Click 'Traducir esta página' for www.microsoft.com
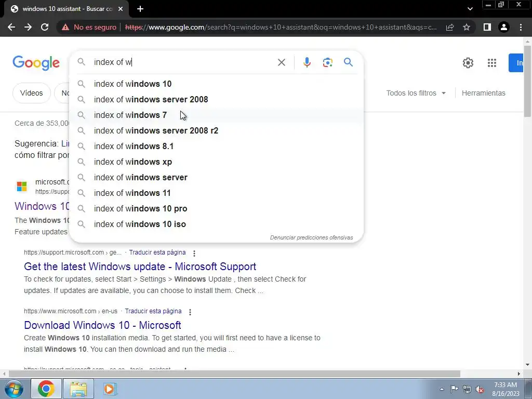The image size is (532, 399). pyautogui.click(x=153, y=311)
